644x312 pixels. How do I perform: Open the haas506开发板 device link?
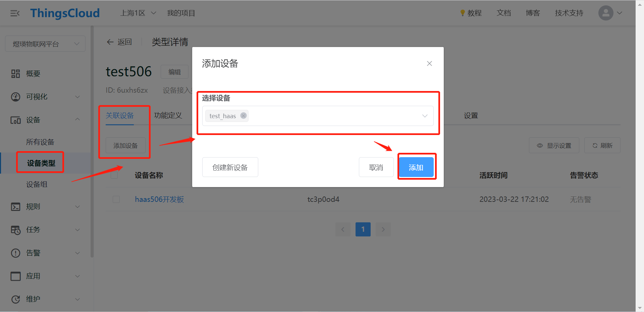(x=159, y=199)
